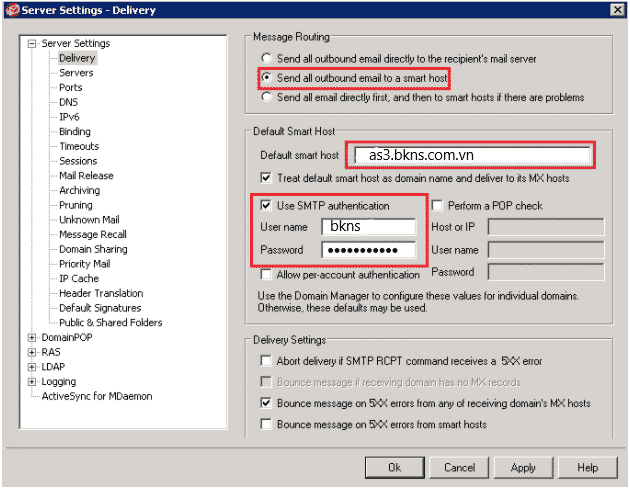Select Header Translation in the sidebar
Screen dimensions: 630x489
coord(100,293)
